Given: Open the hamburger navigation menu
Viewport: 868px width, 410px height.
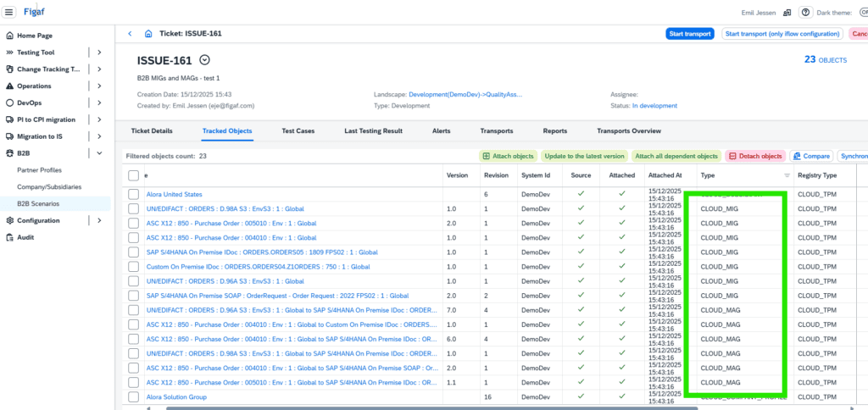Looking at the screenshot, I should [x=9, y=12].
